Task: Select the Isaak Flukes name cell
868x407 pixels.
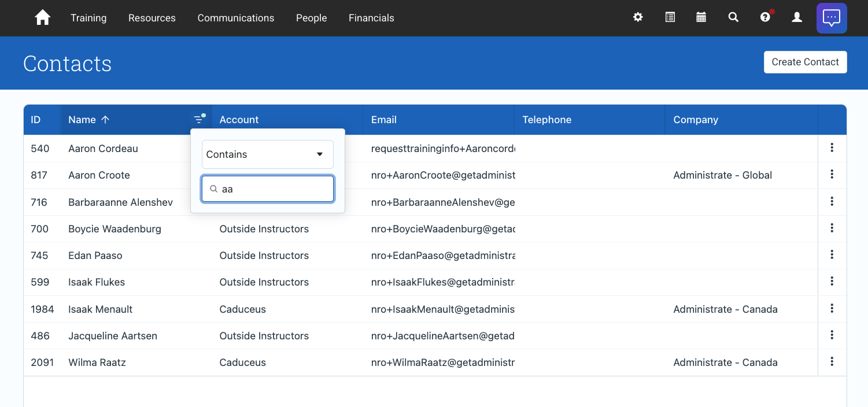Action: coord(97,282)
